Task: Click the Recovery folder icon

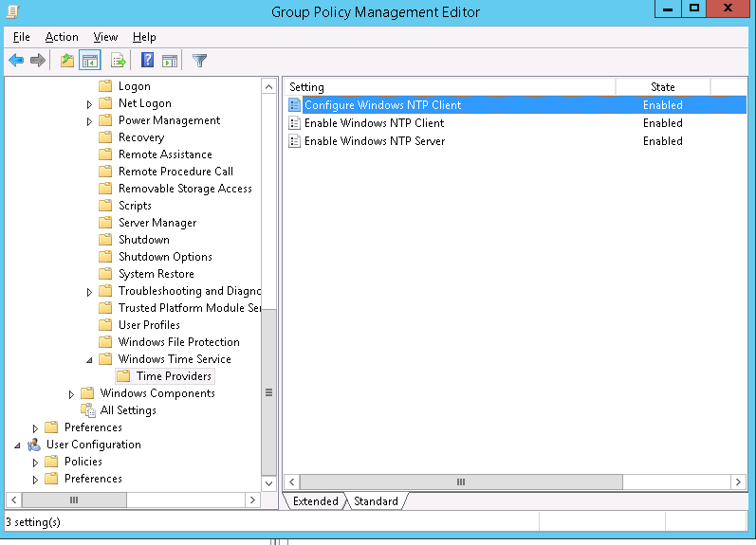Action: [105, 137]
